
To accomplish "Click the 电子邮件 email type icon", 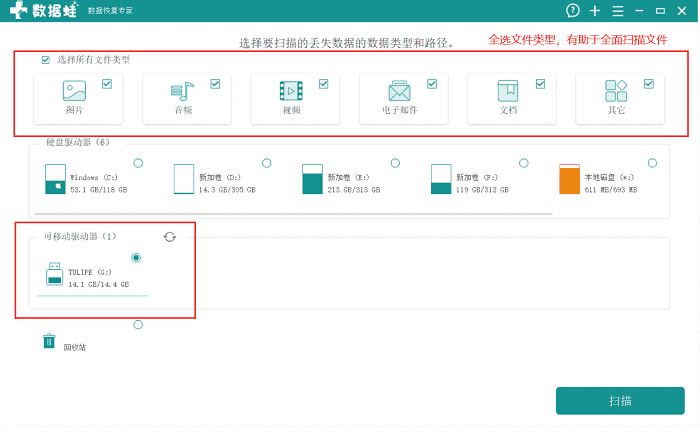I will coord(399,91).
